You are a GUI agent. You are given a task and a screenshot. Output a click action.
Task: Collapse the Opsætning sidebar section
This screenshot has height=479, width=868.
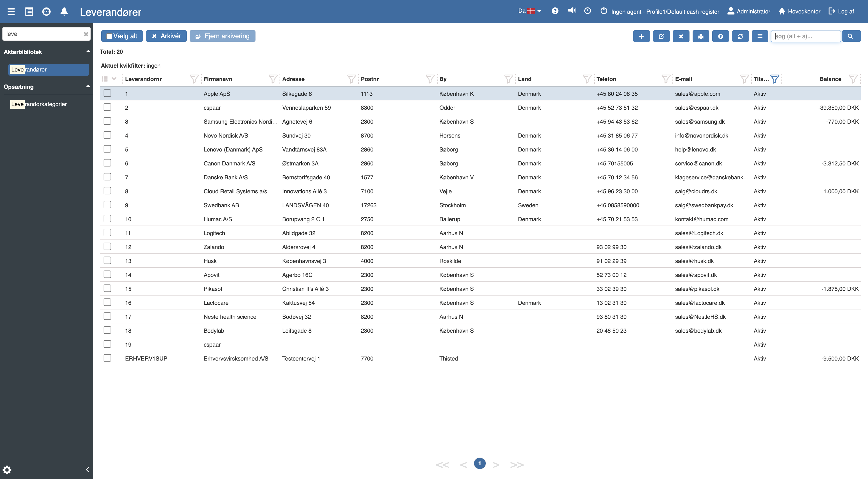[88, 86]
